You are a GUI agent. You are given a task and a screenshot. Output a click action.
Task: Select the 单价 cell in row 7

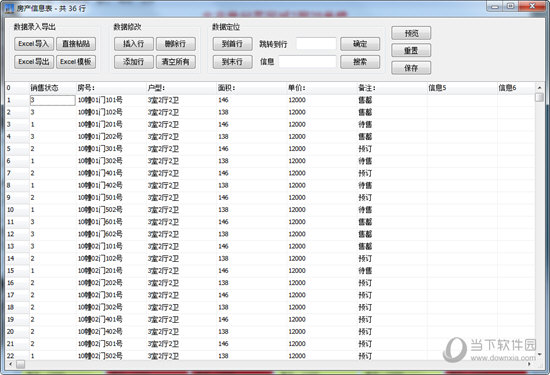click(322, 173)
